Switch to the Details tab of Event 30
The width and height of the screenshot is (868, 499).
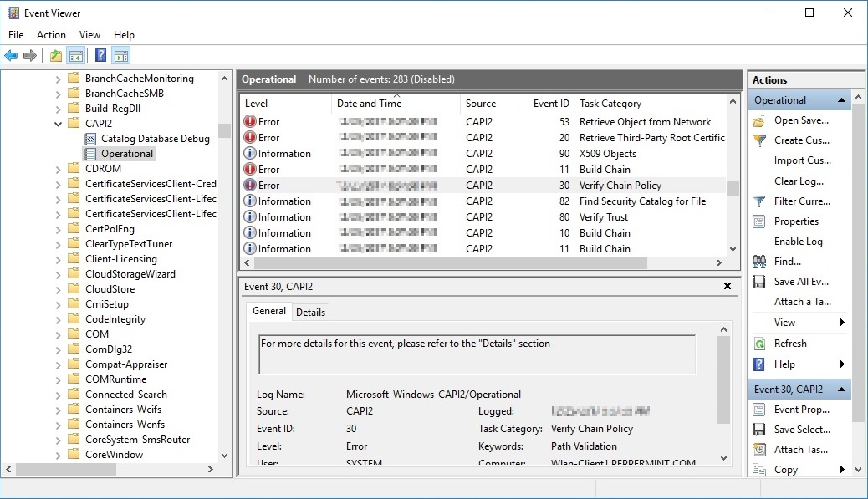pyautogui.click(x=310, y=312)
